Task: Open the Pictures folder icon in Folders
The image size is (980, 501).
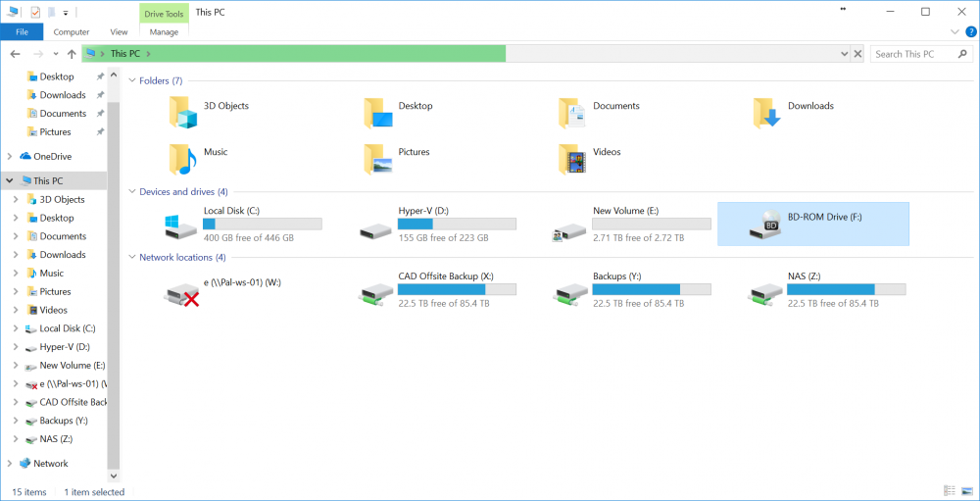Action: tap(378, 159)
